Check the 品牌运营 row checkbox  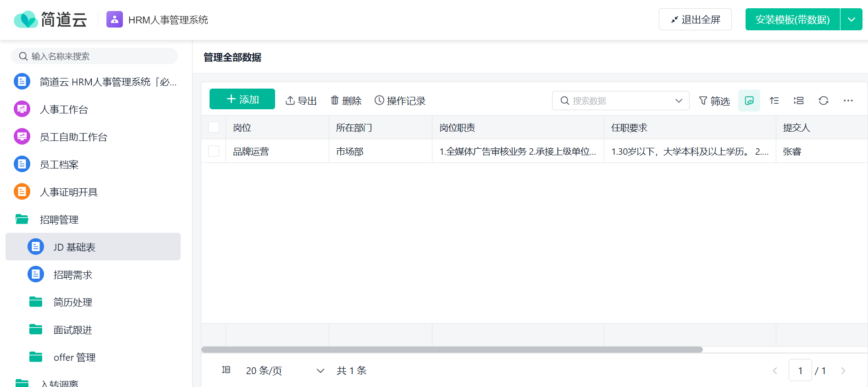tap(214, 151)
